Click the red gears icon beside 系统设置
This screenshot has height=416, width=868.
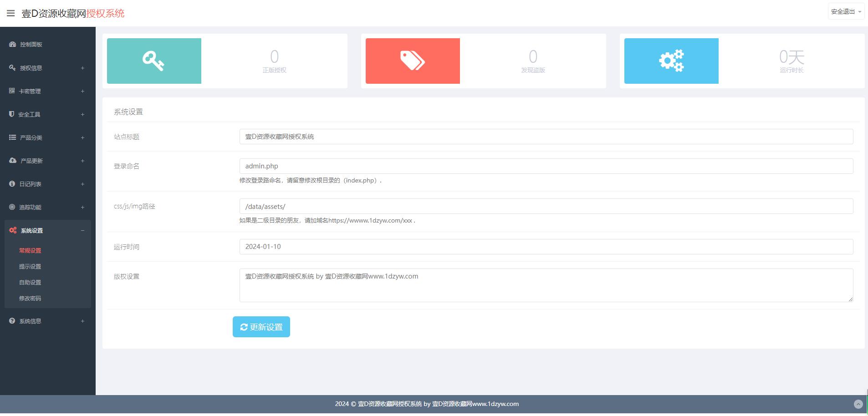pos(13,230)
